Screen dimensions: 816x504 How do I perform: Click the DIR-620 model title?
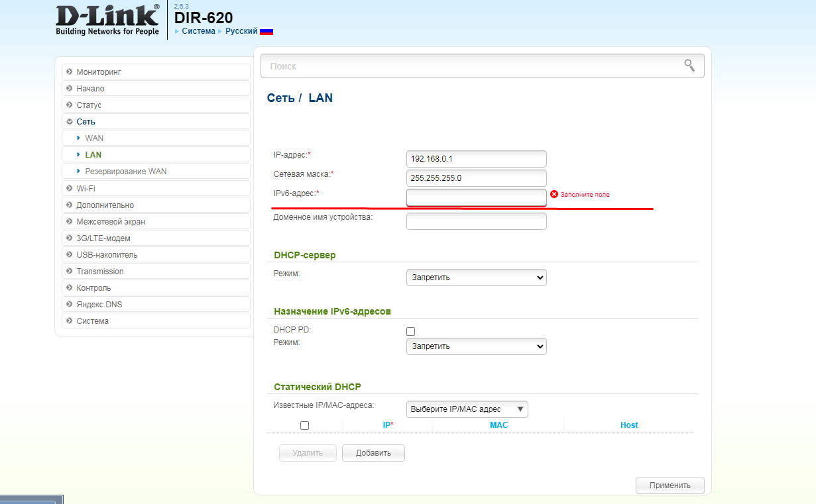pos(204,18)
